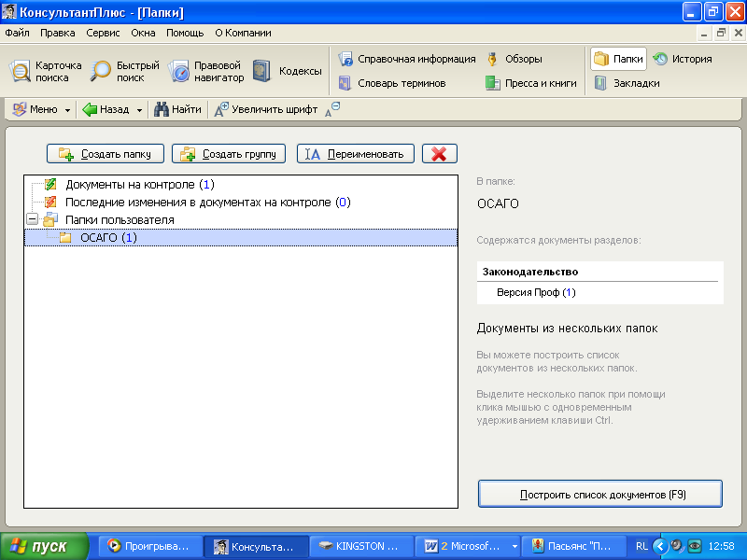Click the Документы на контроле icon
The image size is (747, 560).
point(50,184)
